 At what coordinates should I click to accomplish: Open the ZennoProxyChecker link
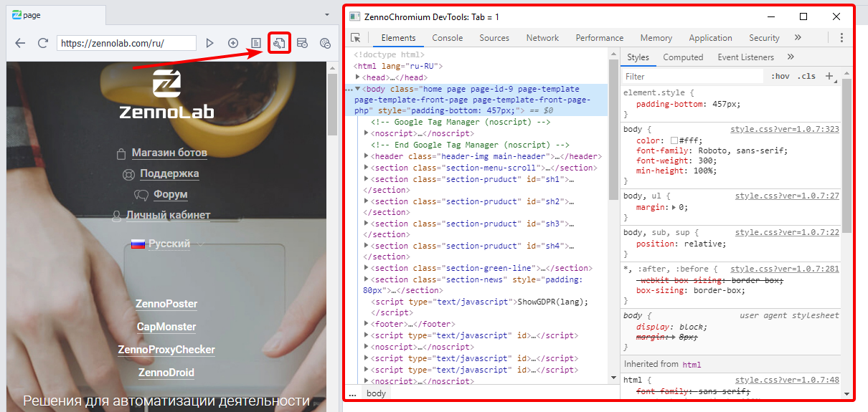click(x=166, y=350)
